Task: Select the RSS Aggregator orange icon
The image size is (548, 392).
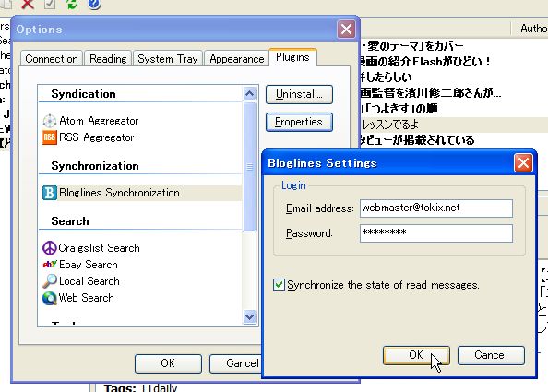Action: [50, 137]
